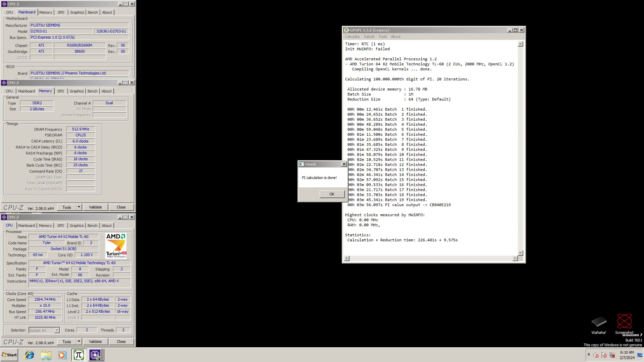The width and height of the screenshot is (644, 362).
Task: Open the Tools menu in GPUPI
Action: coord(383,37)
